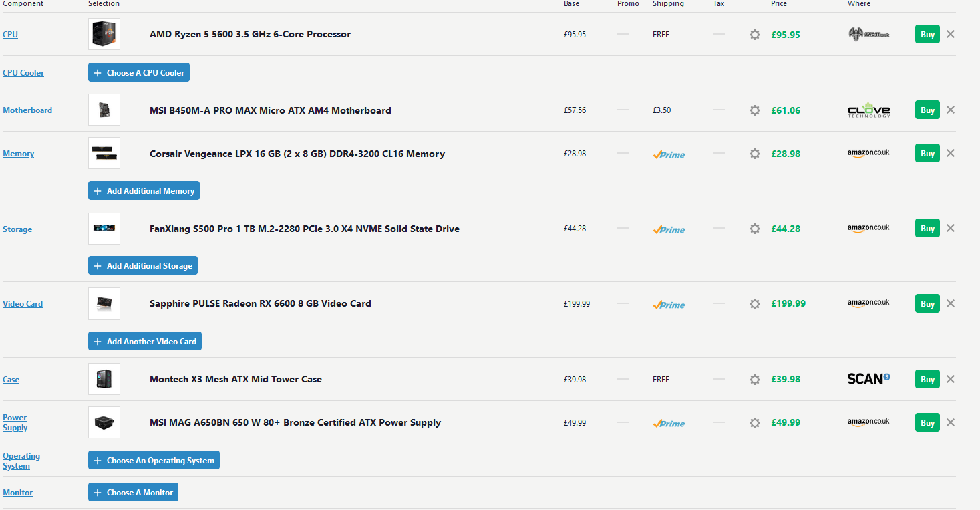Open the Operating System category link
The height and width of the screenshot is (510, 980).
click(x=21, y=461)
